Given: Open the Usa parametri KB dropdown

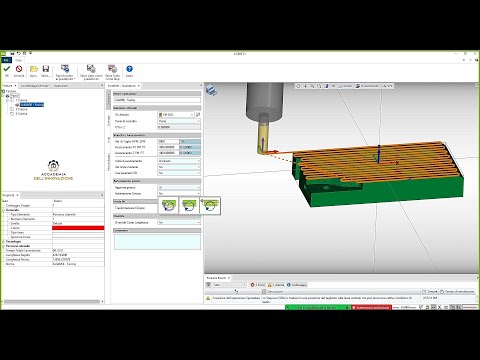Looking at the screenshot, I should pos(179,173).
